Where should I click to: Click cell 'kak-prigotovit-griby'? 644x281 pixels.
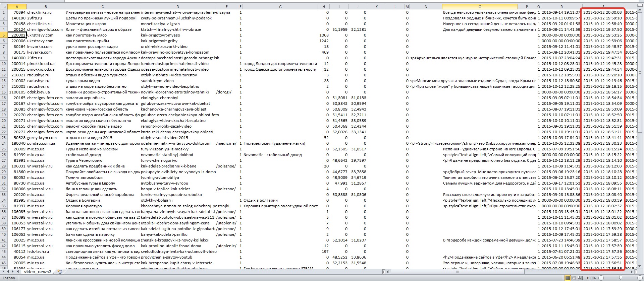coord(177,41)
